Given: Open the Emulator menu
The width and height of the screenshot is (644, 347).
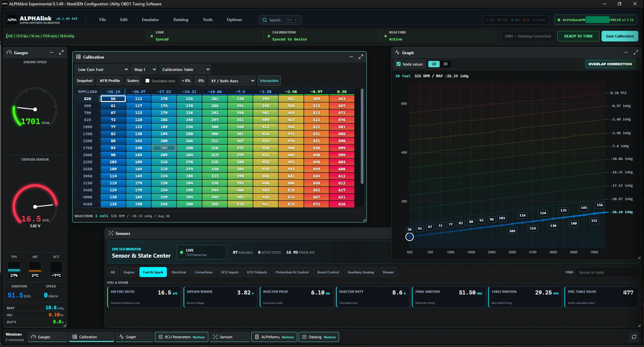Looking at the screenshot, I should (150, 20).
